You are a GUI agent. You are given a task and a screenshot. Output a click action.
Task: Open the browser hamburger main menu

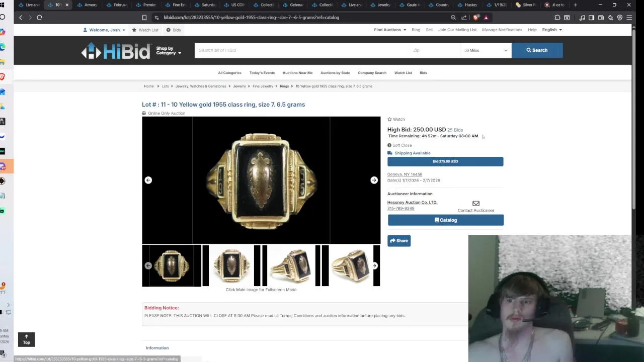pyautogui.click(x=629, y=18)
